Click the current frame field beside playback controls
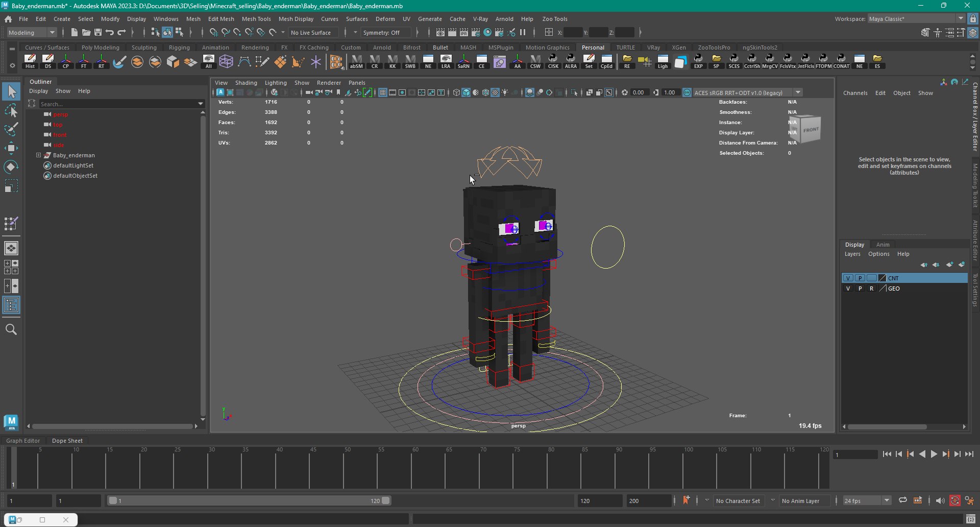The image size is (980, 527). pyautogui.click(x=855, y=454)
